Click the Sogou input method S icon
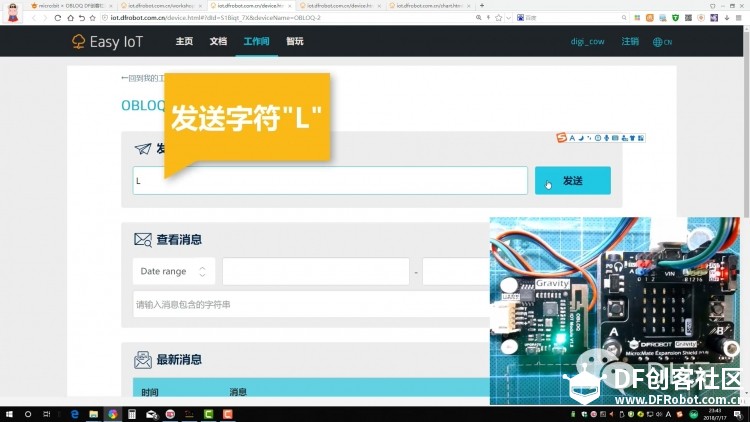Viewport: 750px width, 422px height. [x=562, y=137]
